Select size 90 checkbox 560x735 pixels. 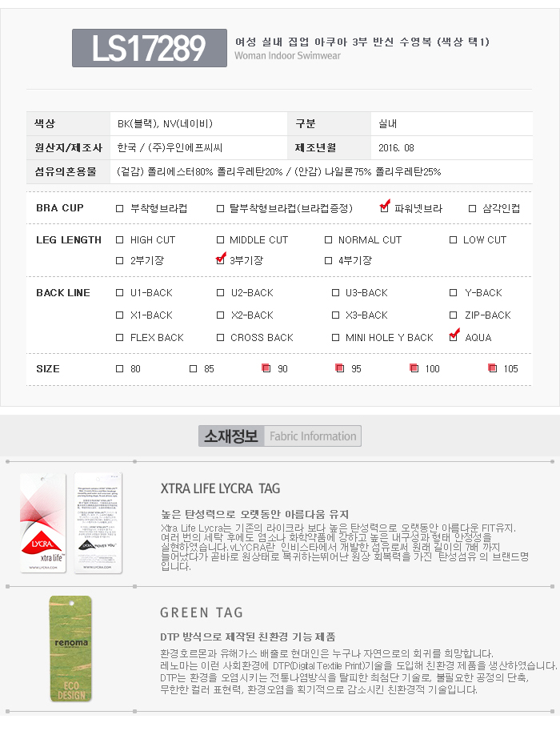click(x=266, y=368)
